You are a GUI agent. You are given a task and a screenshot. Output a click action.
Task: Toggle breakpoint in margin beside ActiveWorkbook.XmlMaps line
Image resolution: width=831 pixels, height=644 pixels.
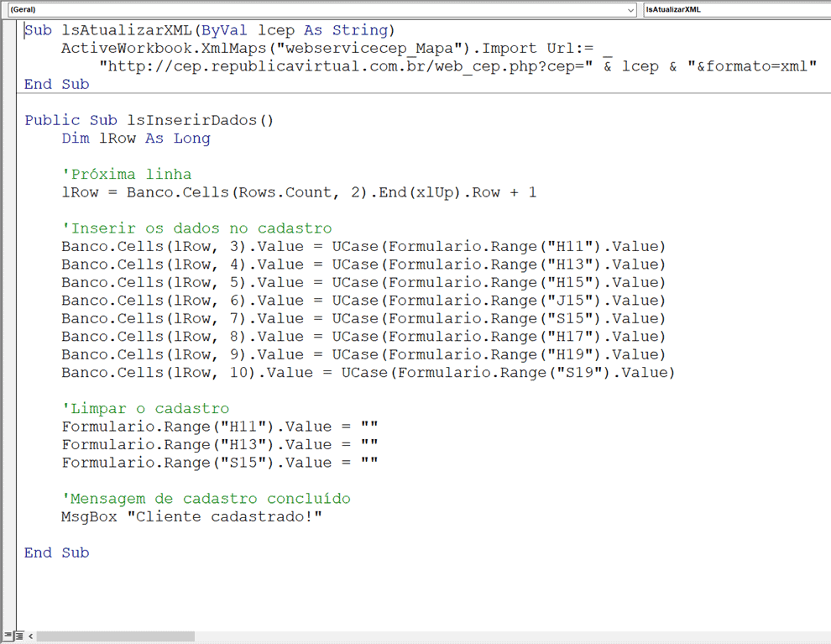pyautogui.click(x=9, y=49)
